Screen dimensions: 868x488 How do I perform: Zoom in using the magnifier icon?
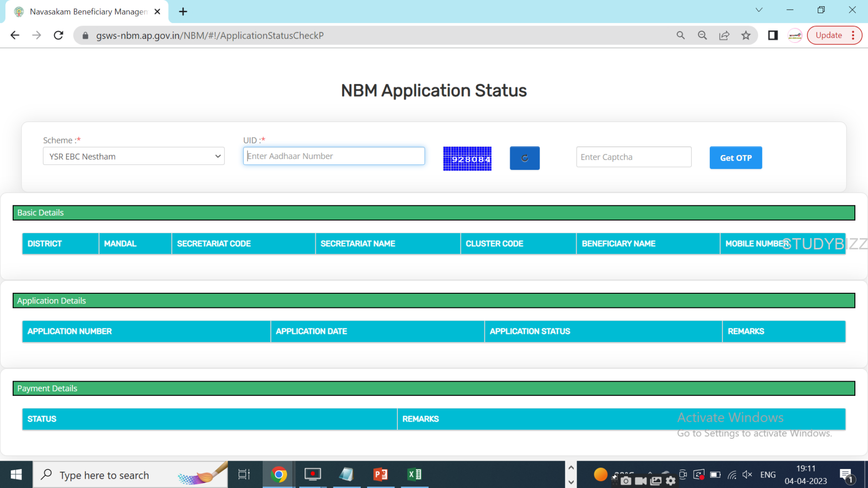pyautogui.click(x=681, y=35)
